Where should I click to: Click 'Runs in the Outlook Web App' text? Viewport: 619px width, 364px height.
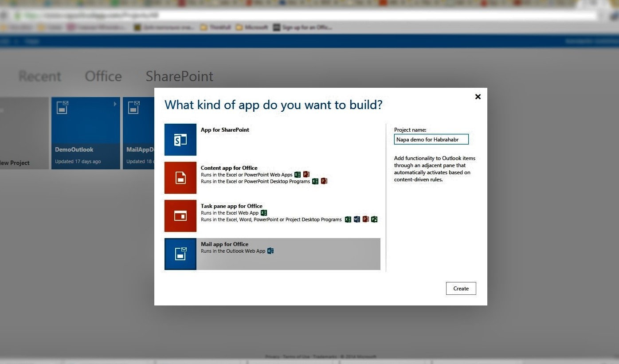point(233,251)
